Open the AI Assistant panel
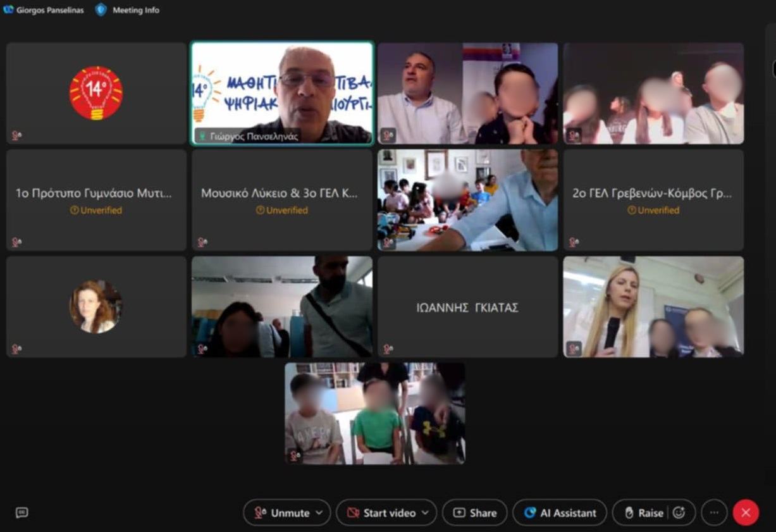Image resolution: width=776 pixels, height=532 pixels. (x=560, y=513)
